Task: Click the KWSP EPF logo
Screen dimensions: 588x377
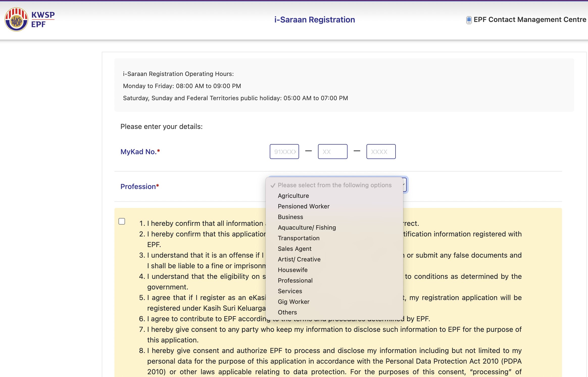Action: (30, 19)
